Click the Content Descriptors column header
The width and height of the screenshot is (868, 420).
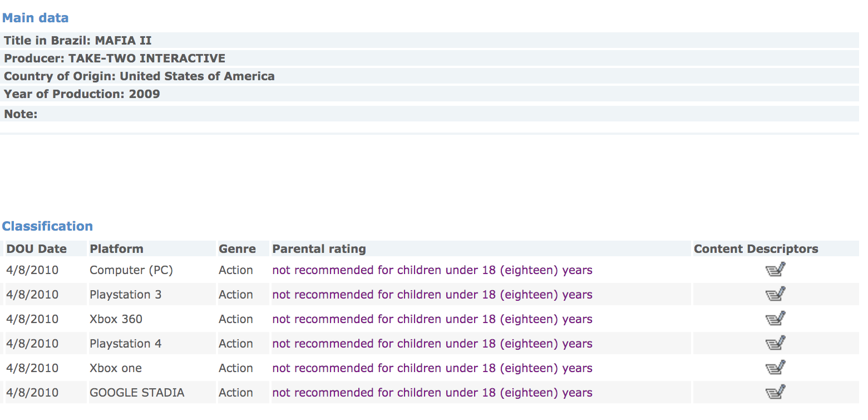pyautogui.click(x=756, y=249)
